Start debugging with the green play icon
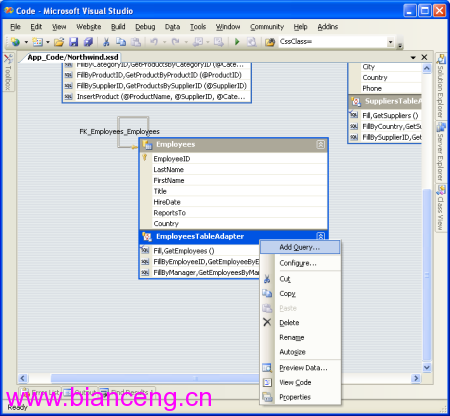The width and height of the screenshot is (450, 416). pyautogui.click(x=237, y=42)
